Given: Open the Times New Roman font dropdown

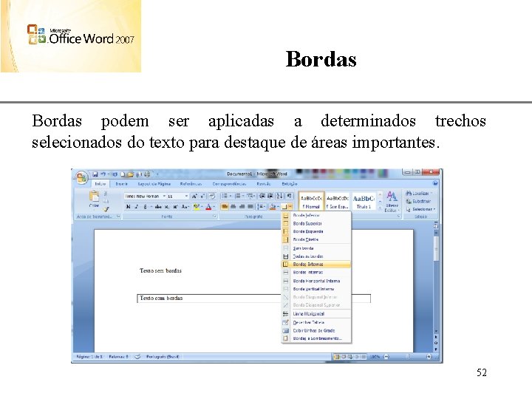Looking at the screenshot, I should click(164, 196).
